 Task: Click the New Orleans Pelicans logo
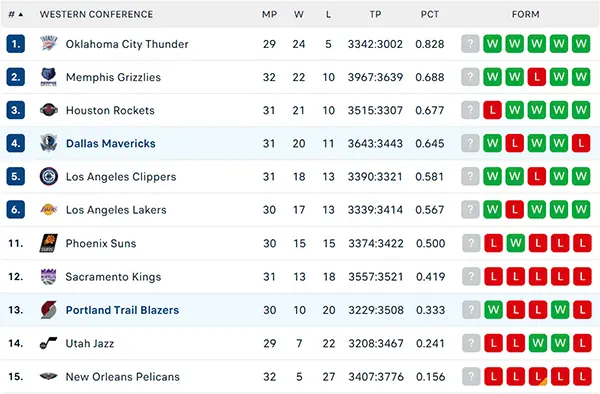49,376
